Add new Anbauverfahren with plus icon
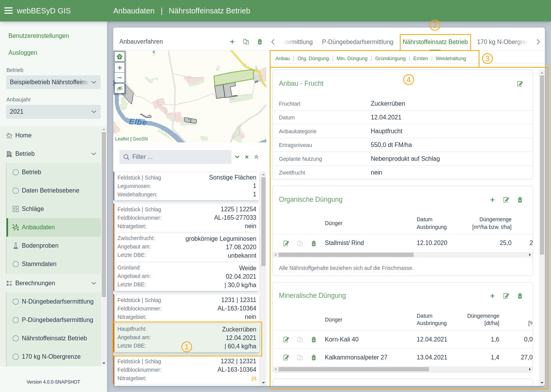The height and width of the screenshot is (392, 551). (x=232, y=42)
